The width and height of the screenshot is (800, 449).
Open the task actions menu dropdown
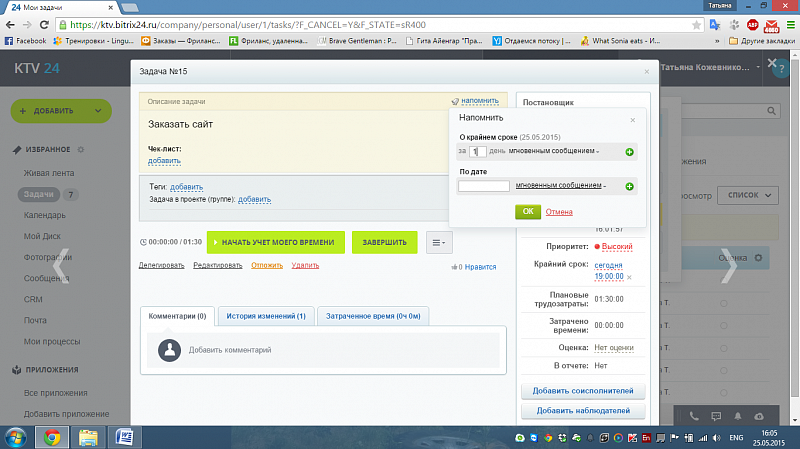click(x=439, y=243)
